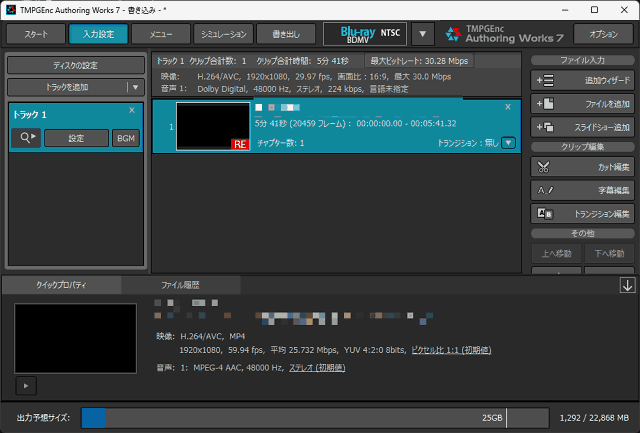The width and height of the screenshot is (640, 433).
Task: Click ピクセル比 1:1 (初期値) link
Action: coord(451,350)
